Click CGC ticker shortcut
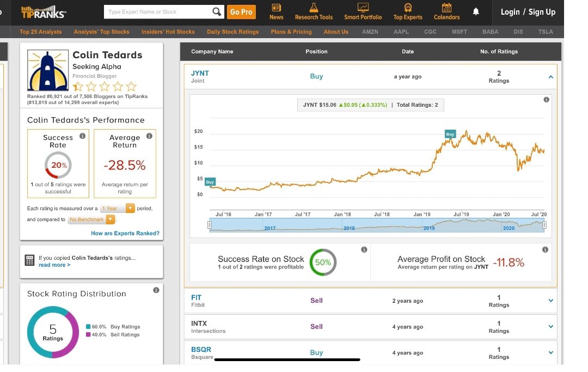This screenshot has height=372, width=588. click(x=430, y=32)
